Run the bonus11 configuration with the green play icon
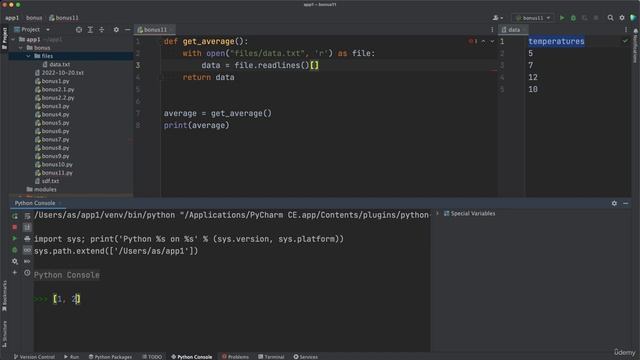 pyautogui.click(x=562, y=18)
